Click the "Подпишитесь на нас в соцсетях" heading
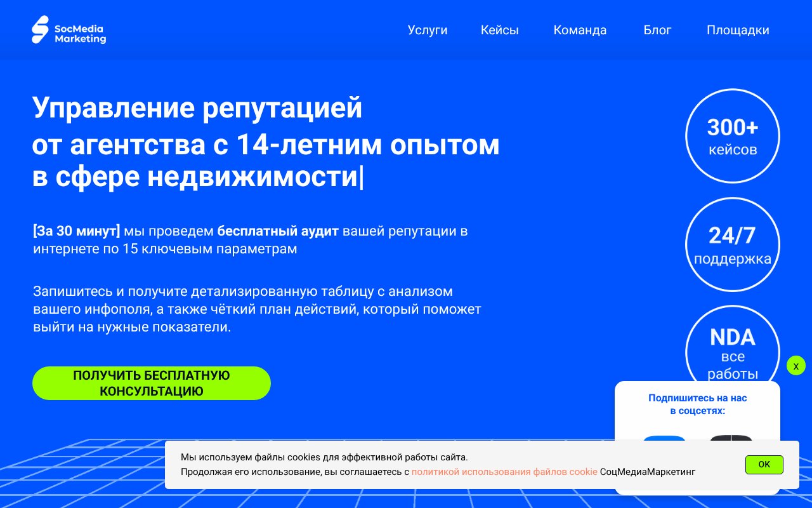 coord(698,404)
